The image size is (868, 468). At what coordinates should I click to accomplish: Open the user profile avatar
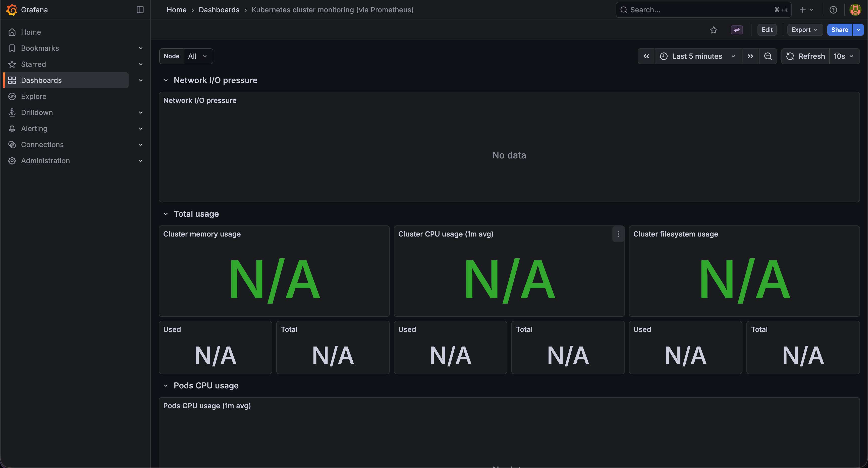click(855, 10)
